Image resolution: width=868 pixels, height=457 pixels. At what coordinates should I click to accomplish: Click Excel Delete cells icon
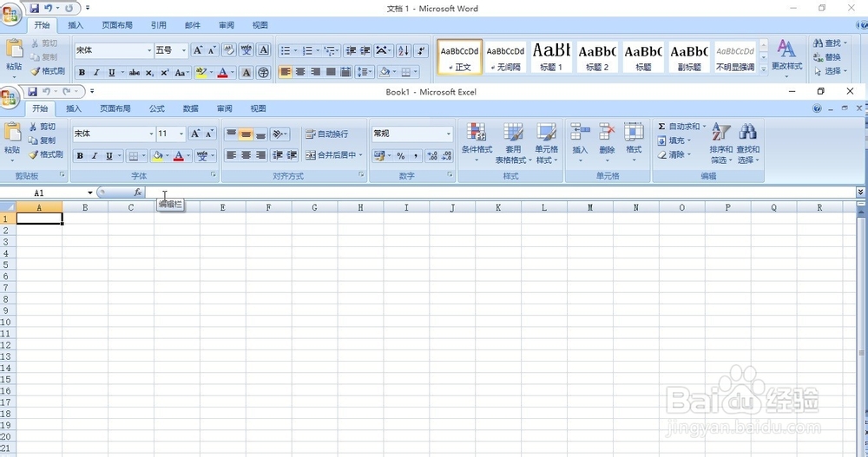coord(607,132)
